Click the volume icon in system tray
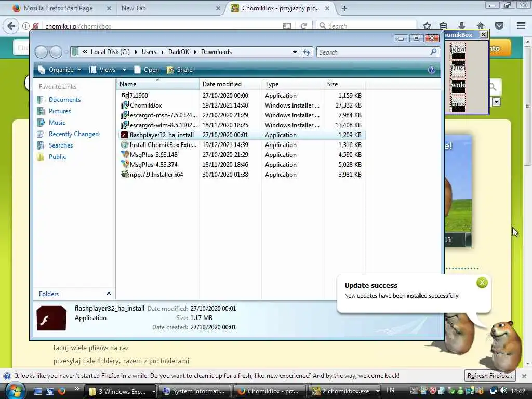Viewport: 532px width, 399px height. coord(503,391)
